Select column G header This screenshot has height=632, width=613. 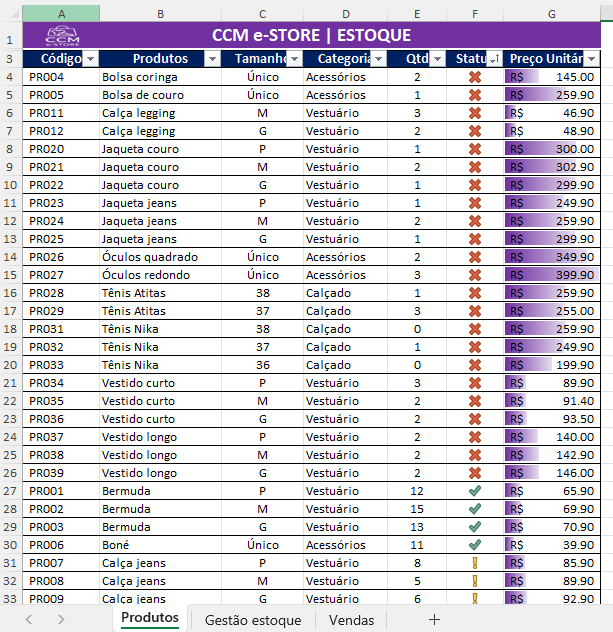(x=552, y=14)
